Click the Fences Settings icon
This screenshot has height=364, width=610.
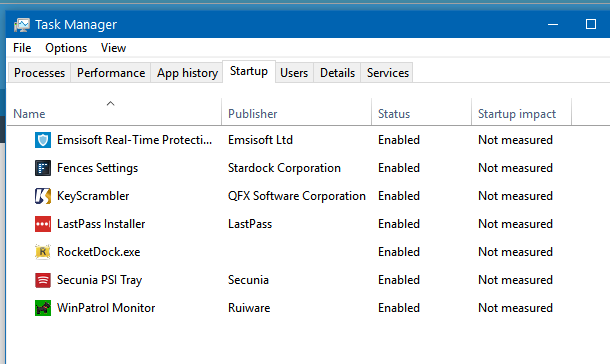(x=43, y=168)
